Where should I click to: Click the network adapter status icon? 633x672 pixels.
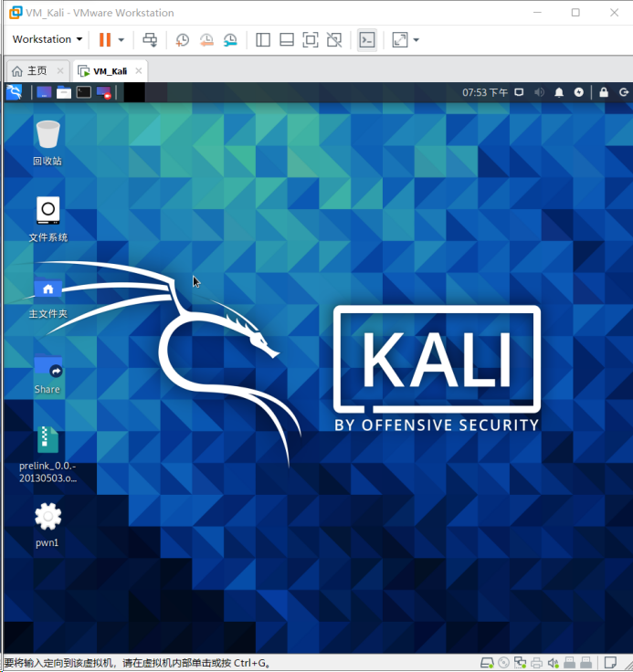click(521, 663)
